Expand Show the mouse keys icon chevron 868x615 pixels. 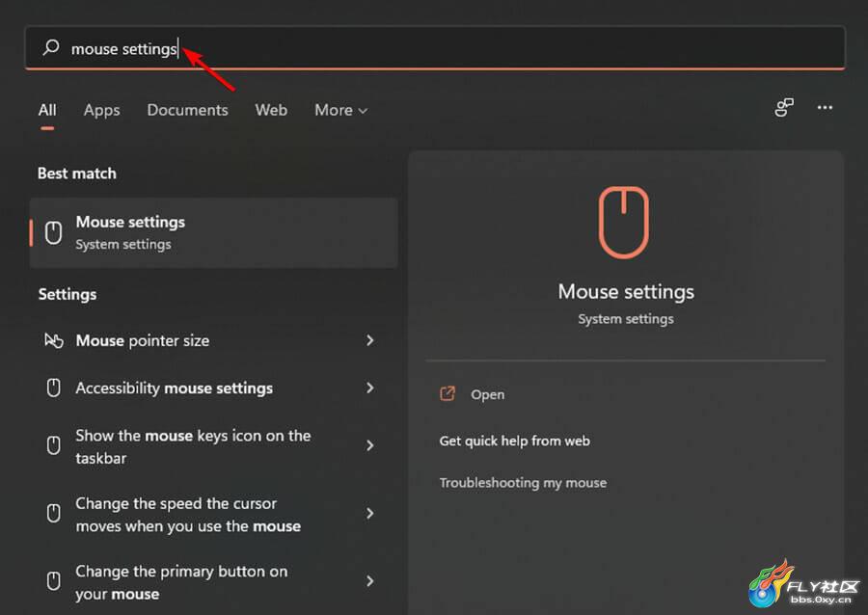click(370, 445)
